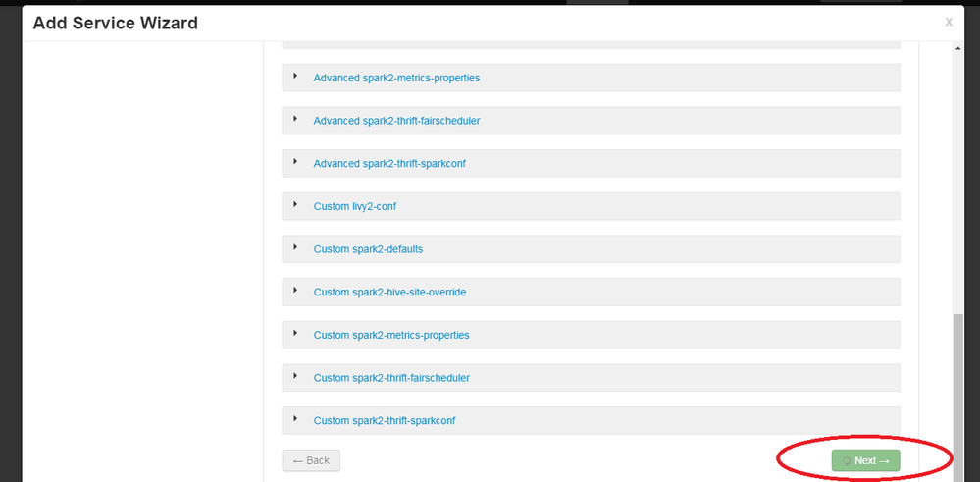Open Advanced spark2-metrics-properties section link
The image size is (980, 482).
pos(396,78)
